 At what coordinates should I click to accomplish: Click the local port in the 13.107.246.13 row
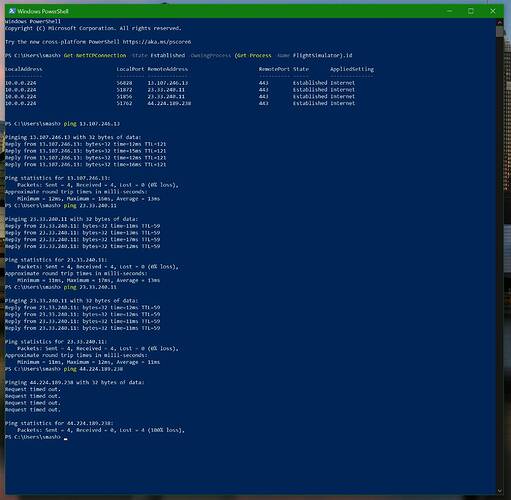124,83
